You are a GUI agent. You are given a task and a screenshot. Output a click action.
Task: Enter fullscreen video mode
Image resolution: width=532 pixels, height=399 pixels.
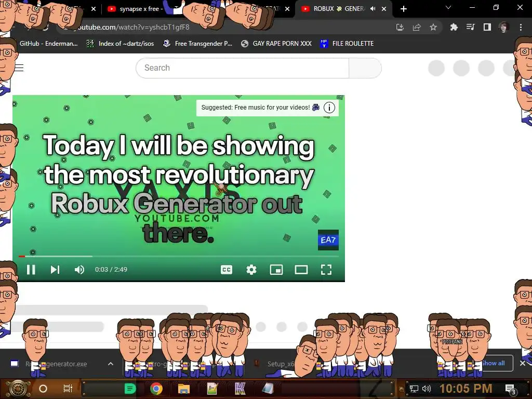(326, 270)
